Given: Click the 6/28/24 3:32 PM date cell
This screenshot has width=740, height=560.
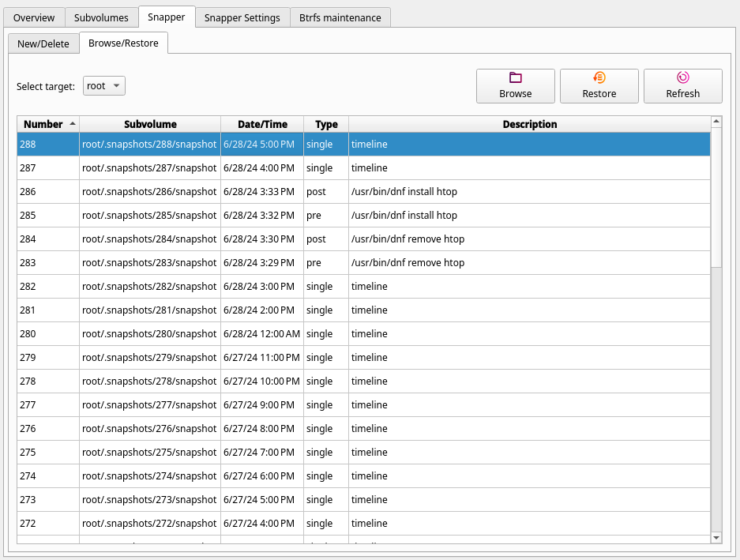Looking at the screenshot, I should pyautogui.click(x=262, y=216).
